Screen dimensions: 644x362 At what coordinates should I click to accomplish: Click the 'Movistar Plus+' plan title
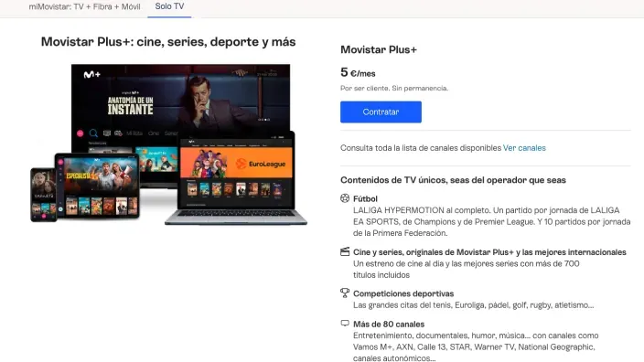click(379, 49)
